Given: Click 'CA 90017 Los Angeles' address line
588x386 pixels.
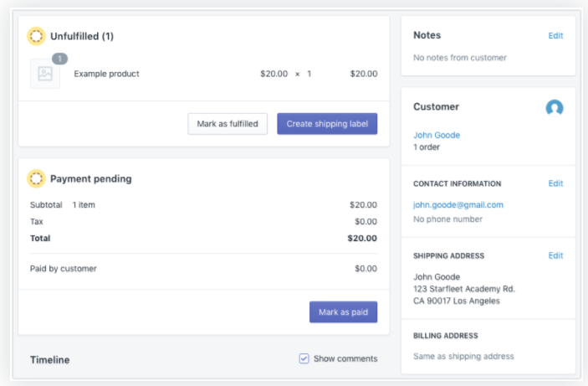Looking at the screenshot, I should pyautogui.click(x=457, y=301).
